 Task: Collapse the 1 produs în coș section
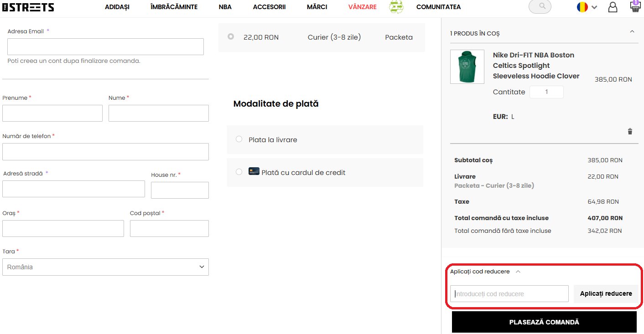click(x=632, y=32)
